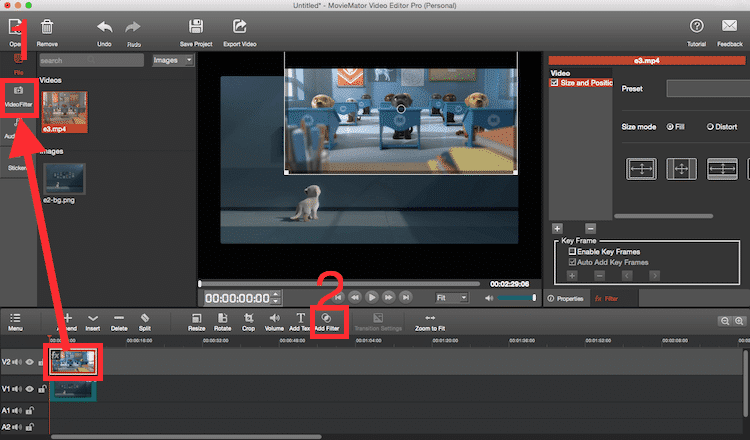Insert clip into timeline
This screenshot has width=750, height=440.
(x=93, y=322)
